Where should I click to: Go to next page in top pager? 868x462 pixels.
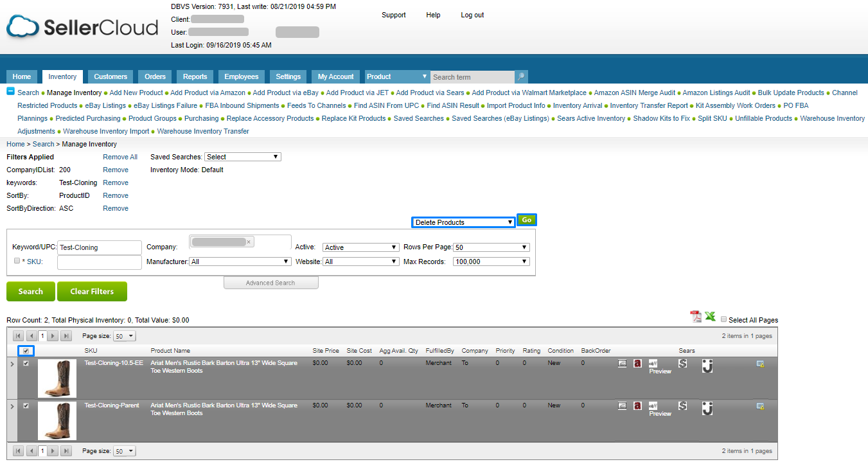(53, 336)
